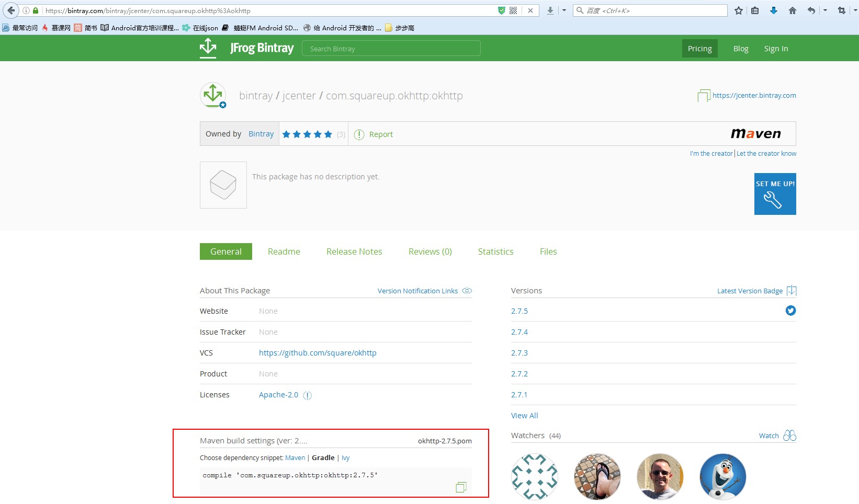Open version 2.7.4
The width and height of the screenshot is (859, 504).
pyautogui.click(x=519, y=332)
